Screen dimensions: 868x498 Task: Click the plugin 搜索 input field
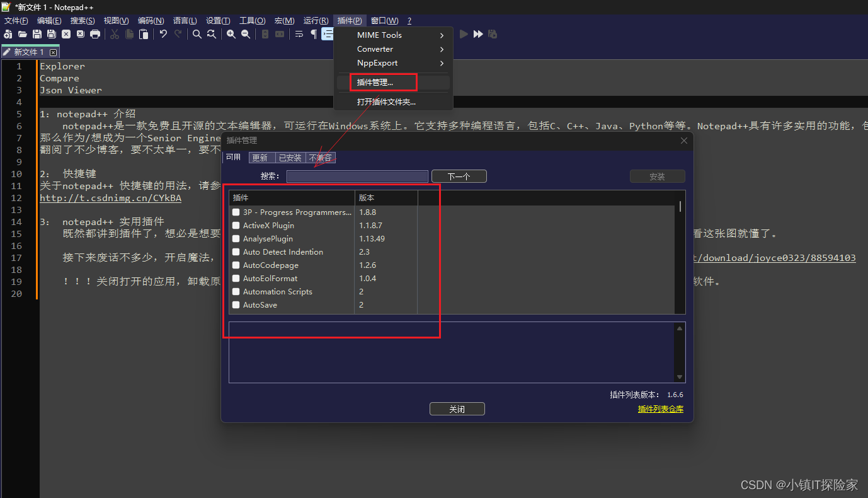pos(357,177)
